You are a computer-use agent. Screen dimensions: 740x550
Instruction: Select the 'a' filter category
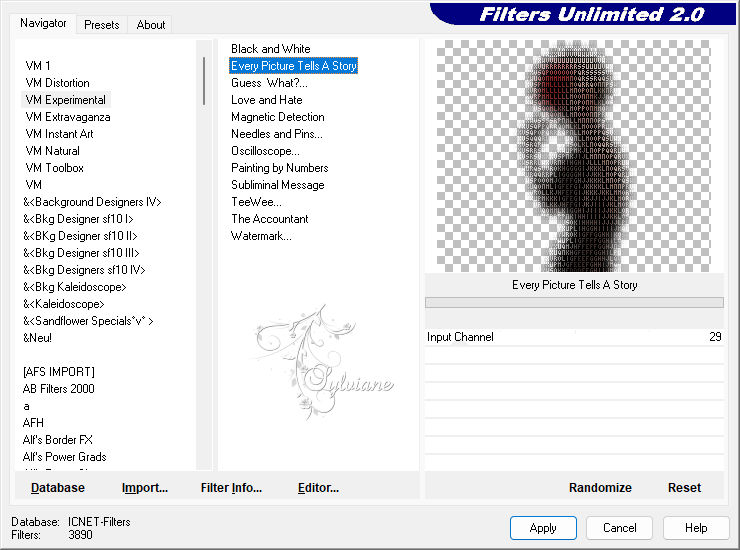click(26, 406)
